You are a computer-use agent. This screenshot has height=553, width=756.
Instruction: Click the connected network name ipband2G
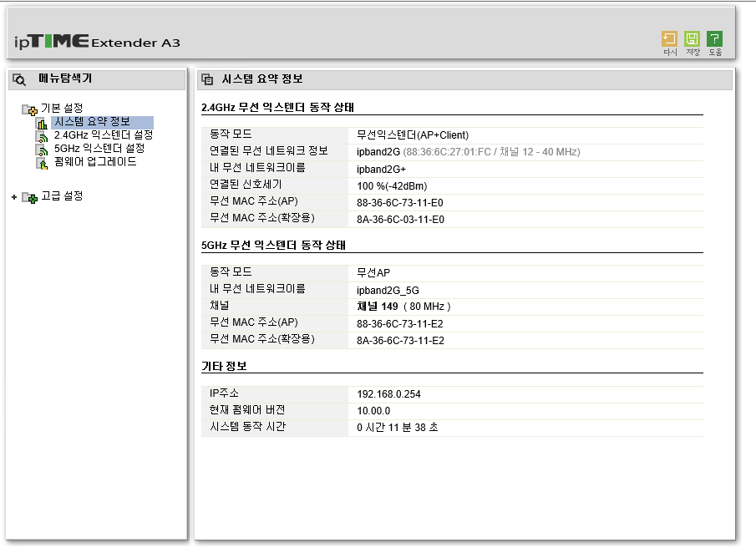click(378, 152)
